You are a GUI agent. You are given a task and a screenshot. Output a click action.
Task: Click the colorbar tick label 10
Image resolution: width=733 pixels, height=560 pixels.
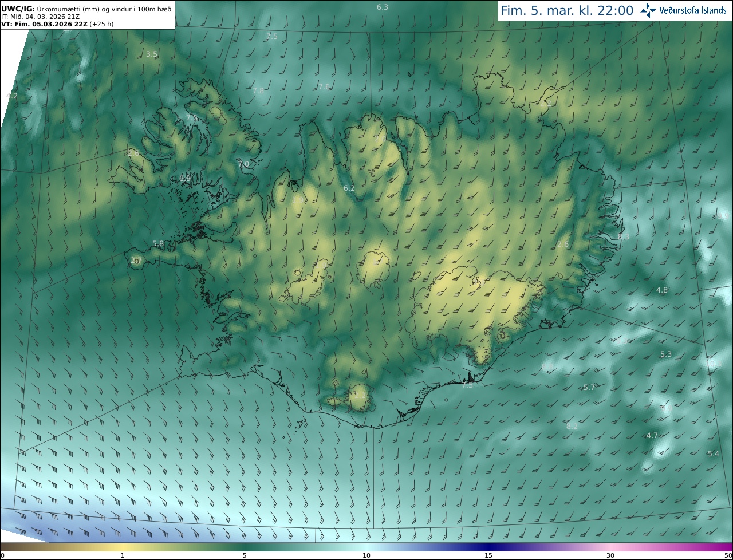point(366,555)
